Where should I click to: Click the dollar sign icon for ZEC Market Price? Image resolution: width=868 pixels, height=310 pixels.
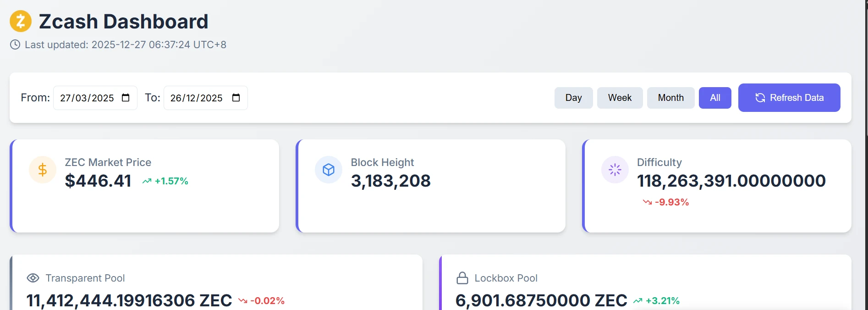pos(43,170)
